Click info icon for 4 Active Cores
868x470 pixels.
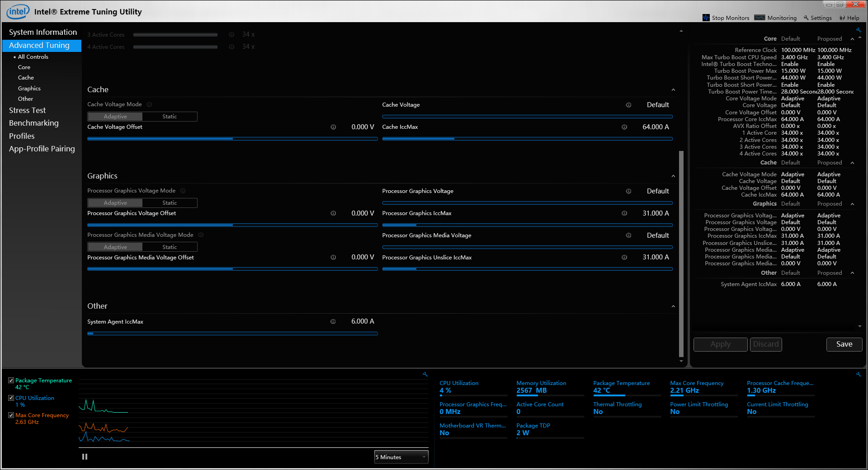[231, 47]
